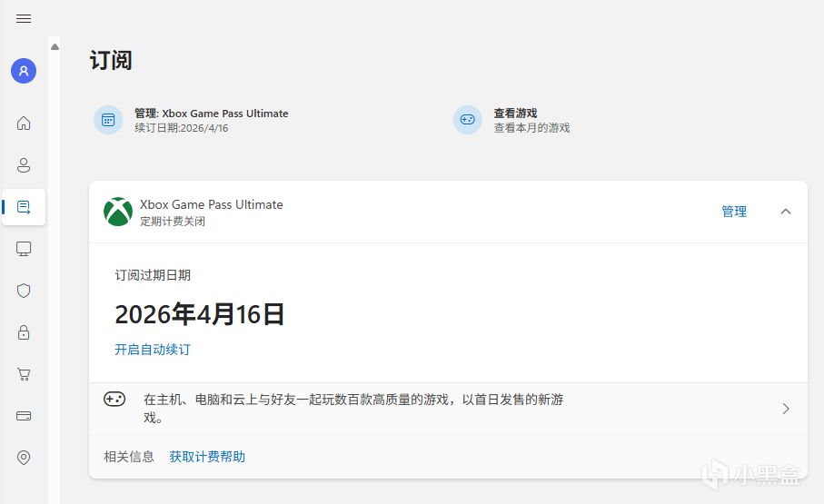The width and height of the screenshot is (824, 504).
Task: Click the 管理 link on subscription card
Action: point(734,212)
